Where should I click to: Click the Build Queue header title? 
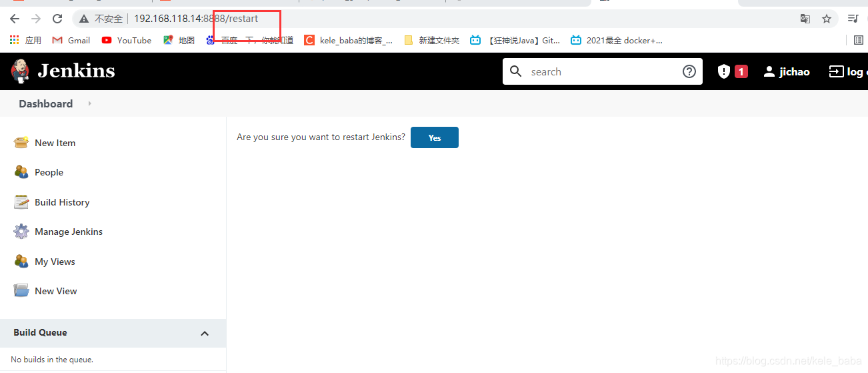click(x=40, y=332)
